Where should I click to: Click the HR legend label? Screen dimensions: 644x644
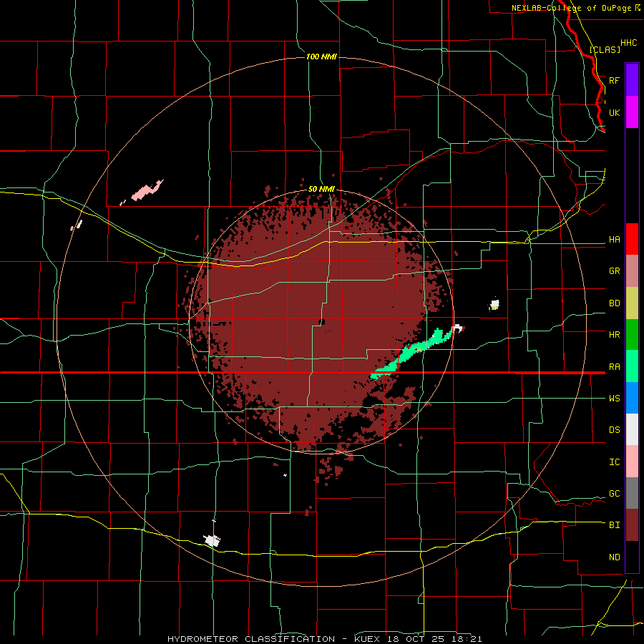[614, 334]
